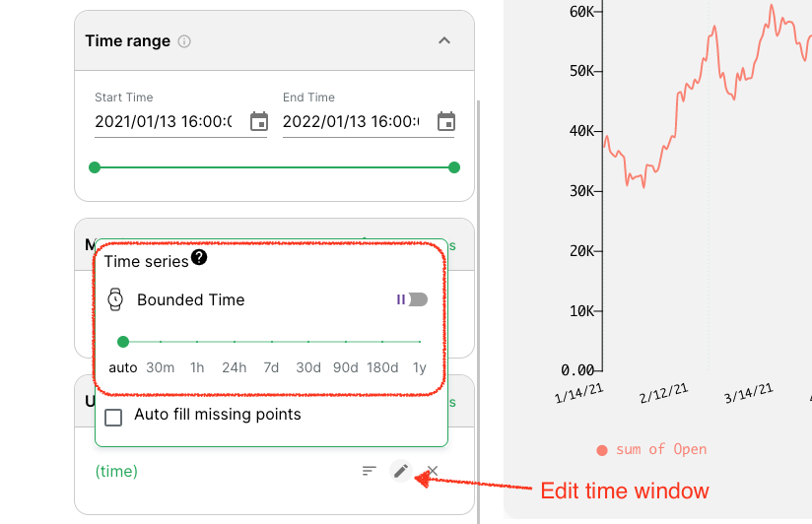Open the End Time calendar picker
812x524 pixels.
[x=446, y=121]
